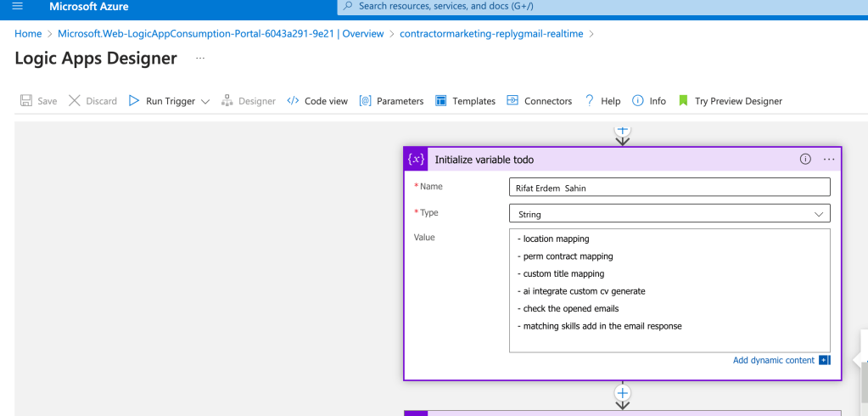Viewport: 868px width, 416px height.
Task: Insert a step using plus below the action
Action: point(623,393)
